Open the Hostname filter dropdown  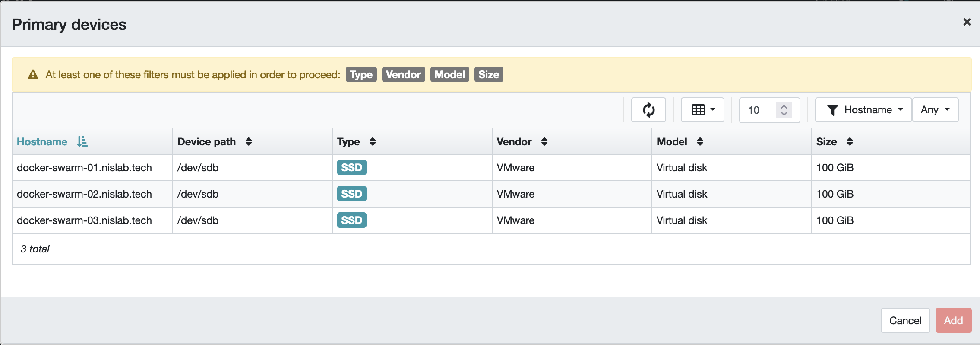coord(863,110)
